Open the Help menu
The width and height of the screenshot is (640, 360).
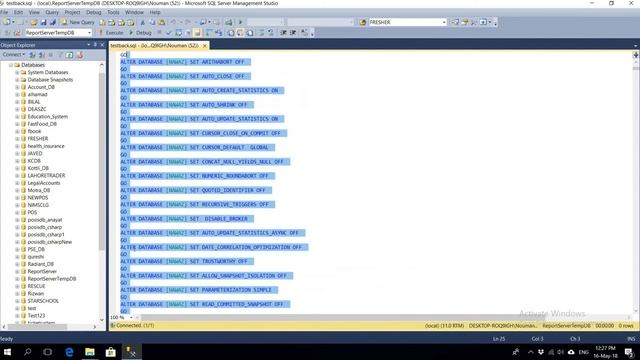155,12
